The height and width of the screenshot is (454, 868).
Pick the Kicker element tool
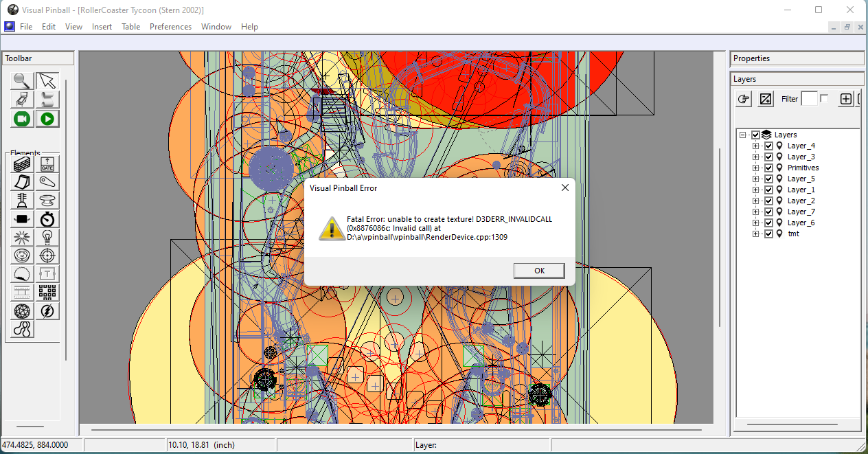[22, 256]
